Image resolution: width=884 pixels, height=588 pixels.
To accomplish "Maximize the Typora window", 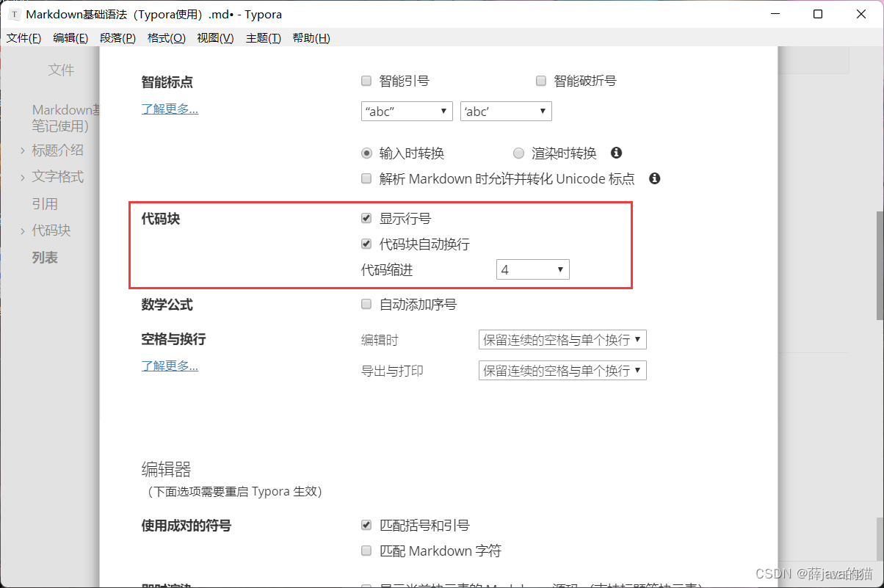I will [818, 14].
